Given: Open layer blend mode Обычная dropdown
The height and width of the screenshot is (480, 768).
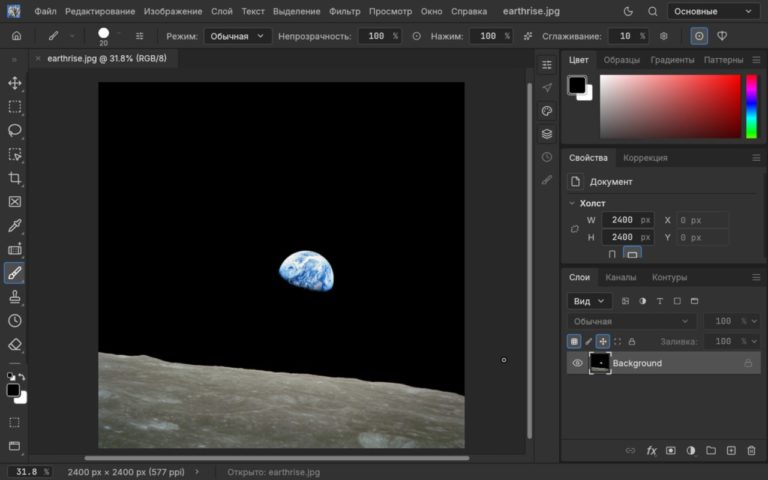Looking at the screenshot, I should pos(632,321).
